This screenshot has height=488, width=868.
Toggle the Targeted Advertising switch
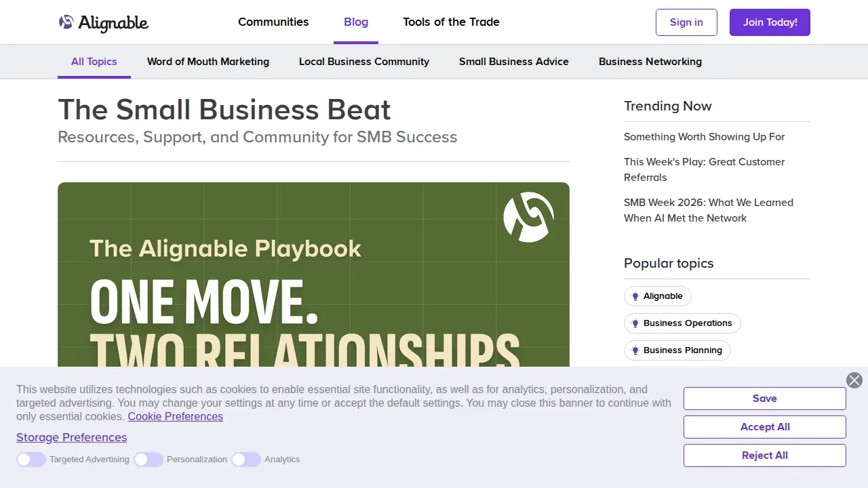[31, 460]
